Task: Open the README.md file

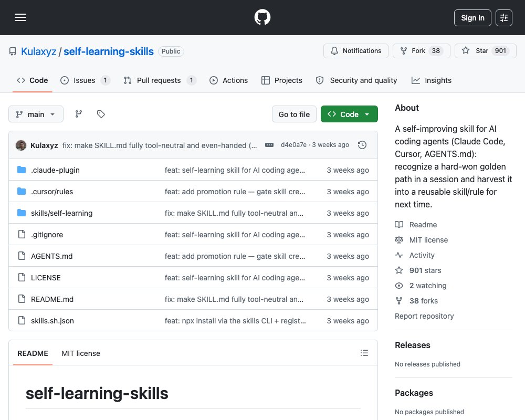Action: [x=52, y=299]
